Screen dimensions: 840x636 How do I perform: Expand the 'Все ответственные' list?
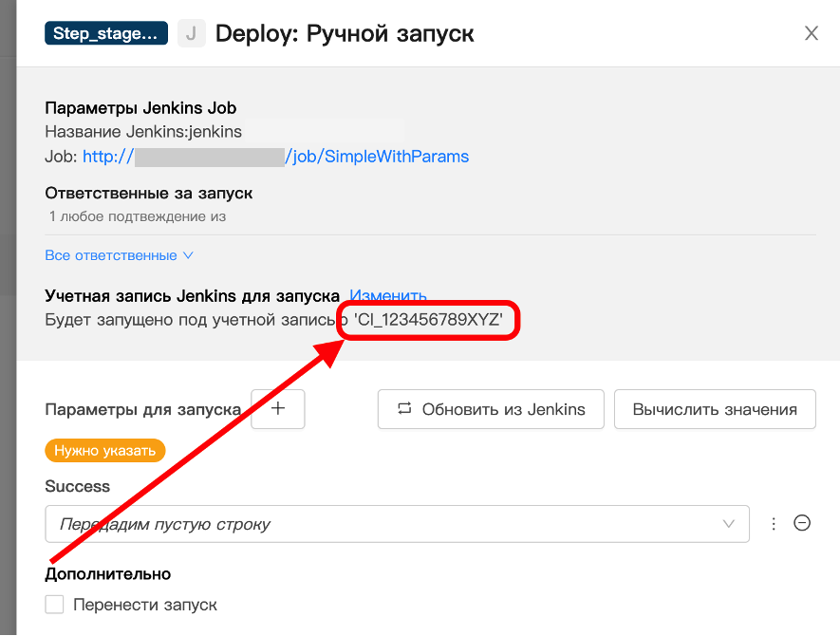[x=119, y=255]
